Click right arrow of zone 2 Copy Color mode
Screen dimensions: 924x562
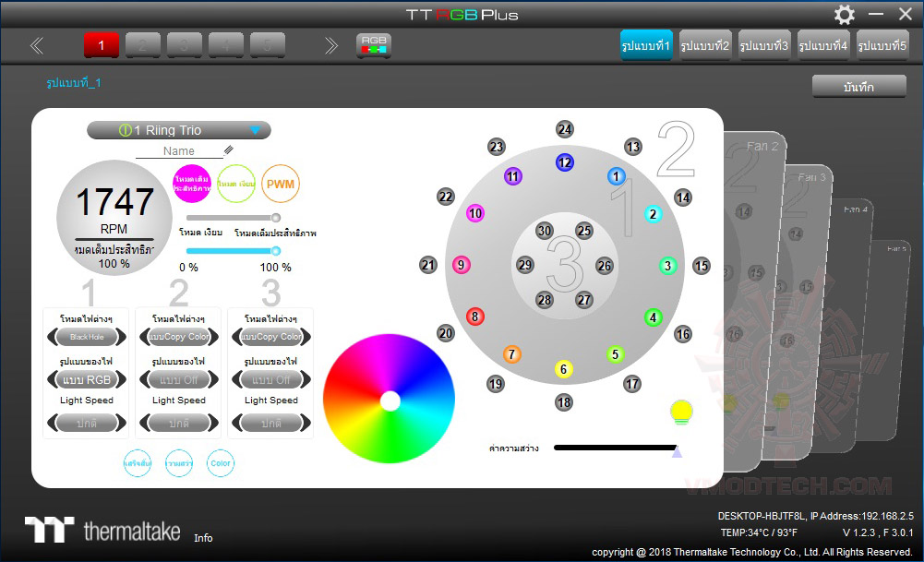point(214,337)
